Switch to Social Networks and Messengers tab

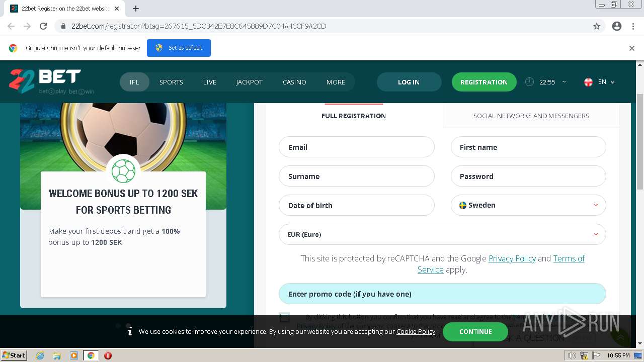[531, 116]
